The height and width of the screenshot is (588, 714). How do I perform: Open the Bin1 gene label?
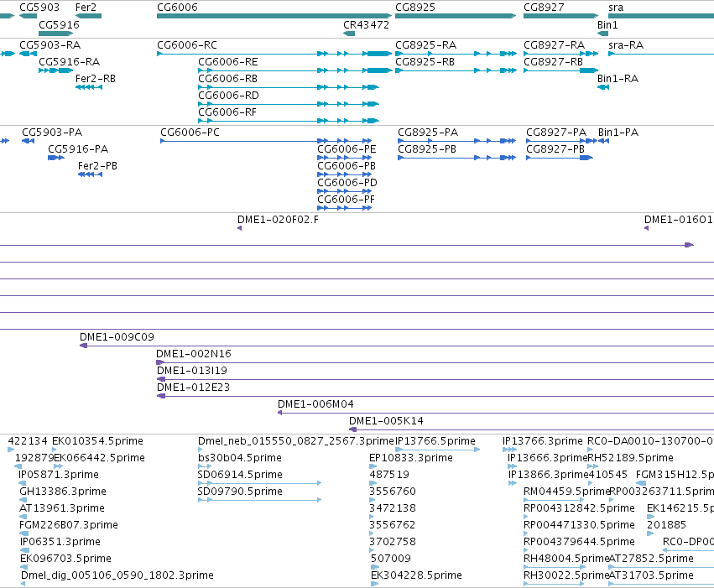tap(607, 24)
